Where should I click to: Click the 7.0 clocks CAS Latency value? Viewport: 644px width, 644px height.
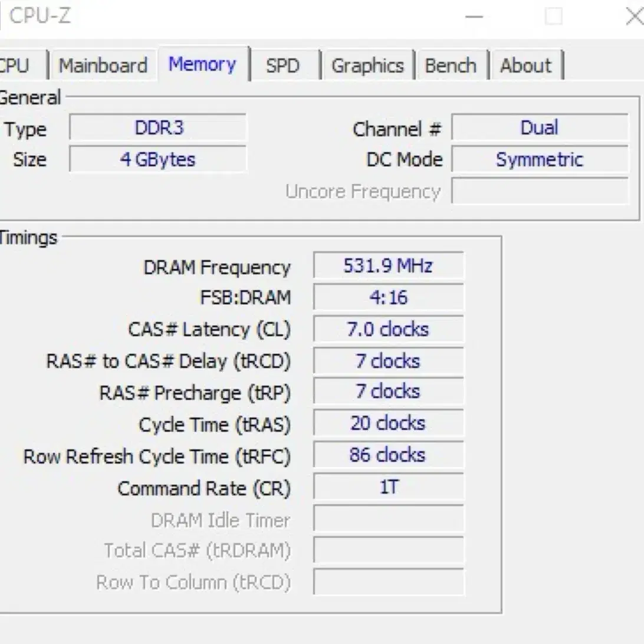click(x=389, y=329)
